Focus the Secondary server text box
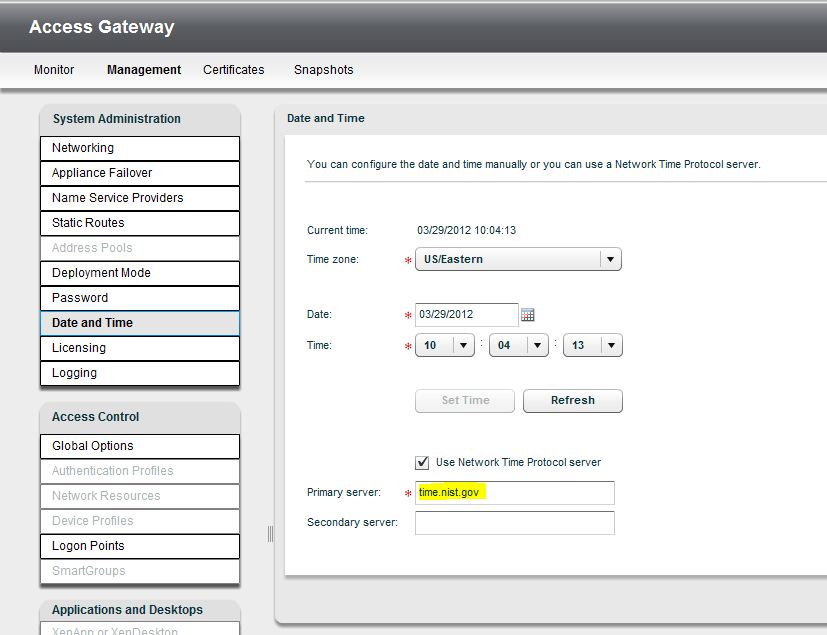Image resolution: width=827 pixels, height=635 pixels. (x=514, y=523)
